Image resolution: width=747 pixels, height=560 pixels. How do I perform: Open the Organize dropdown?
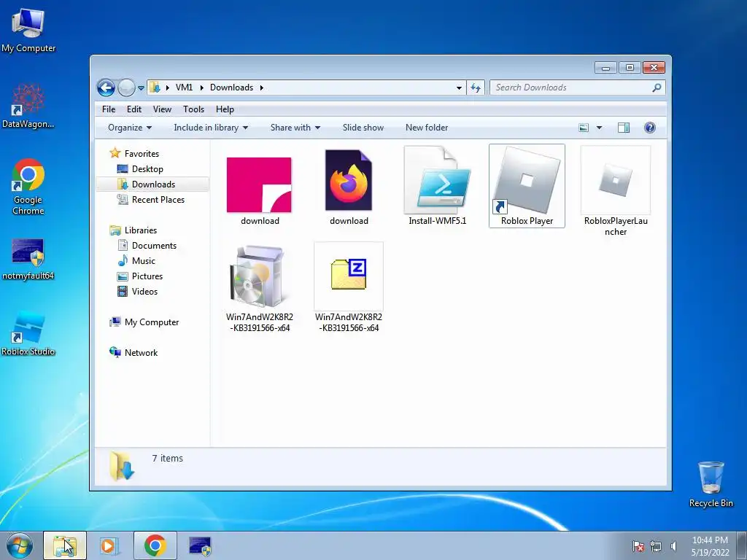[130, 128]
